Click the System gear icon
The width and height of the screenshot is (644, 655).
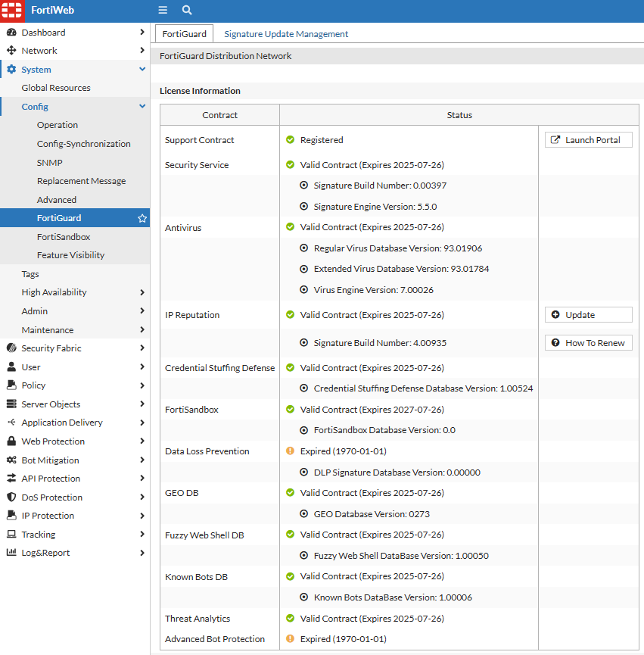point(11,70)
